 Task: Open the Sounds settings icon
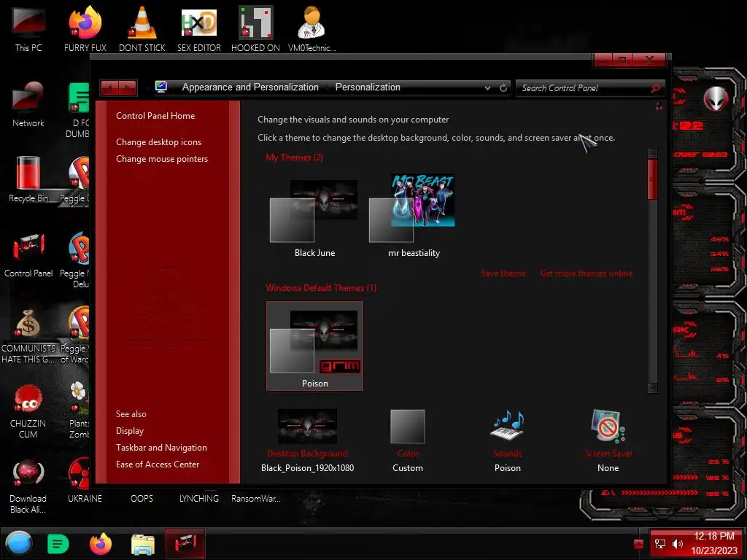click(508, 425)
